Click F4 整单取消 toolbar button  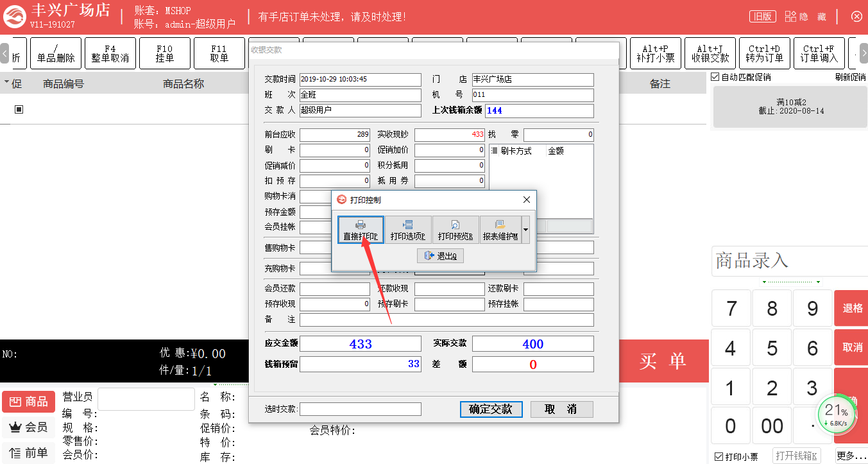point(110,53)
